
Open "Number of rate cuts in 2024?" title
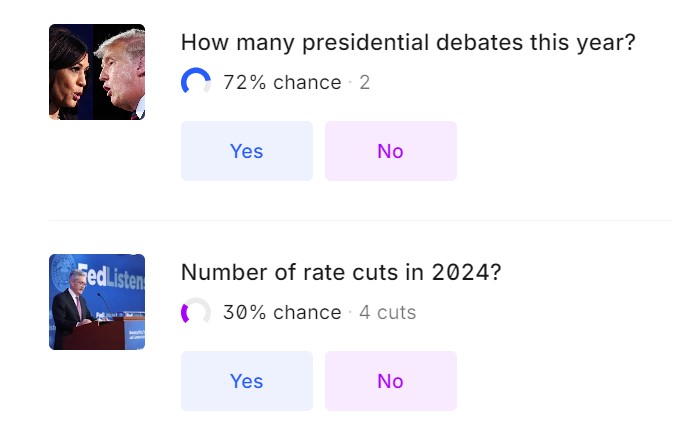(340, 272)
